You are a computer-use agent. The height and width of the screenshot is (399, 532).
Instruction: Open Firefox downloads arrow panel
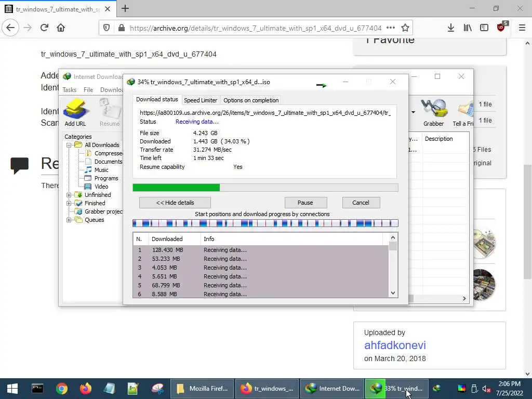point(450,28)
